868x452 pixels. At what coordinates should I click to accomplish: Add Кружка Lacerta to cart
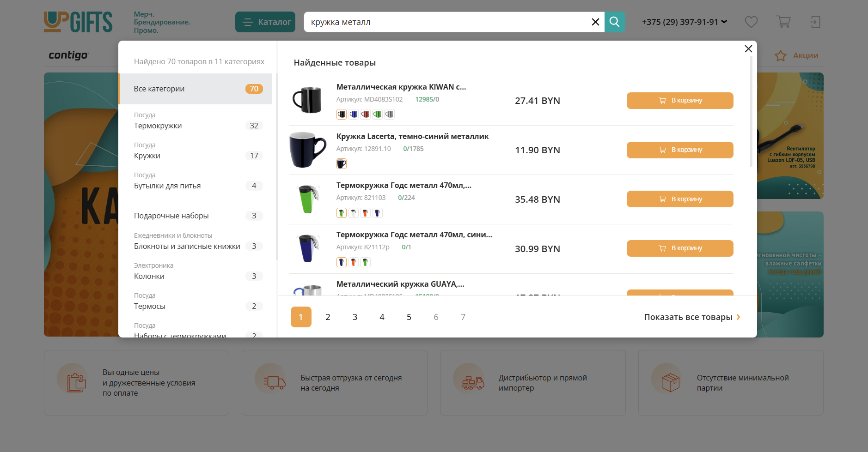[679, 150]
